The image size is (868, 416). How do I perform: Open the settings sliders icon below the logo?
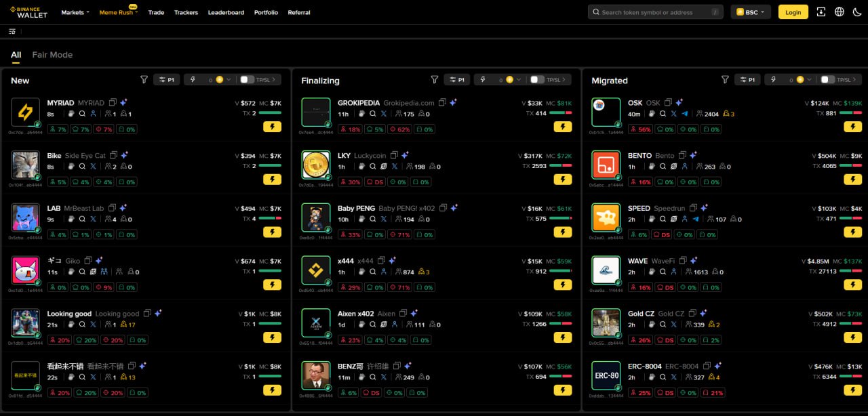coord(12,31)
